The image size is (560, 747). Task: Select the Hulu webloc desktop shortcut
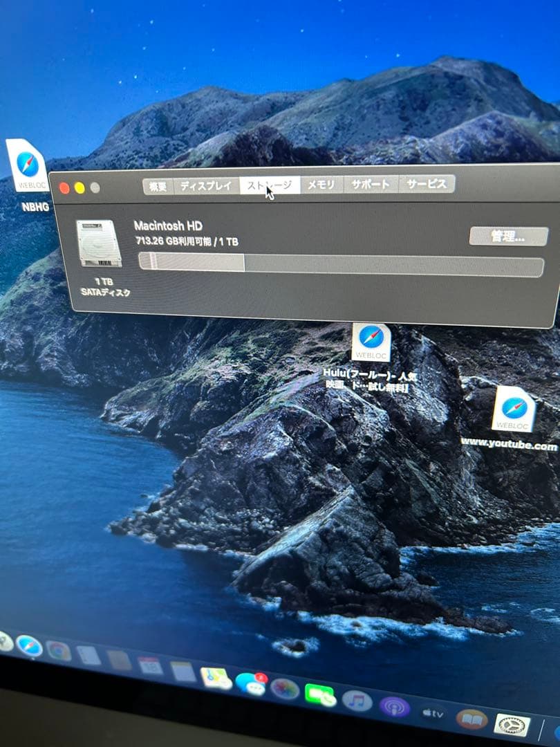(x=371, y=343)
